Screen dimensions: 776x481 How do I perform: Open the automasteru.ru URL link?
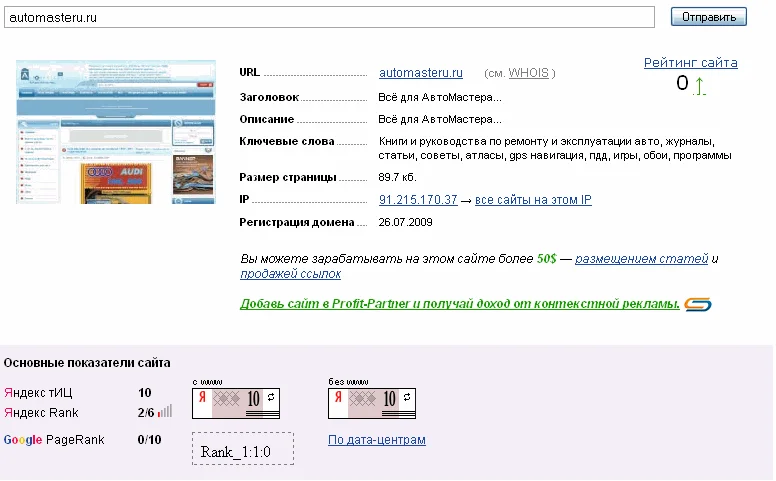(x=421, y=73)
